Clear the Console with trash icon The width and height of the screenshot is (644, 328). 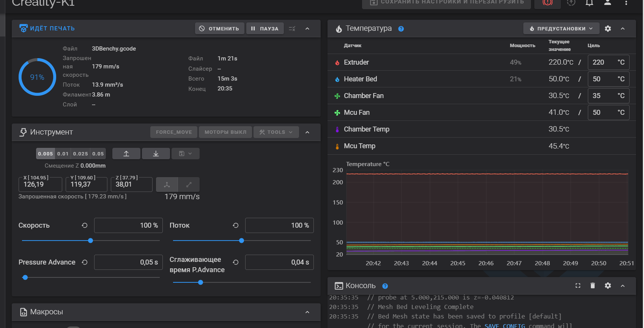[593, 285]
